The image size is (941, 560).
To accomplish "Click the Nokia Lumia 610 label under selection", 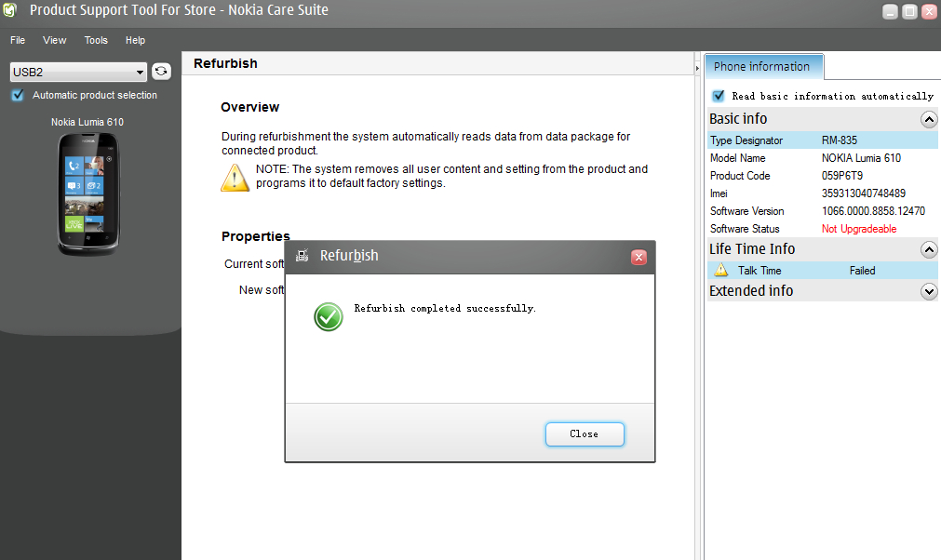I will point(87,122).
